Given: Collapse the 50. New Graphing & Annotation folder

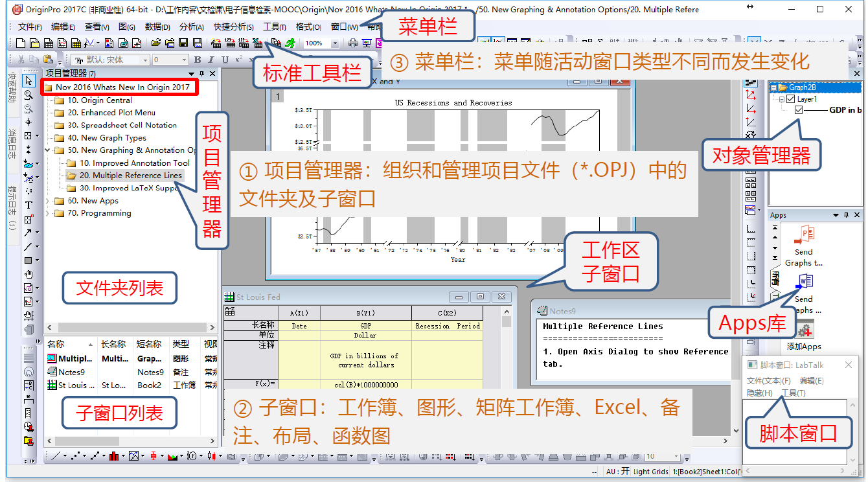Looking at the screenshot, I should click(x=47, y=150).
